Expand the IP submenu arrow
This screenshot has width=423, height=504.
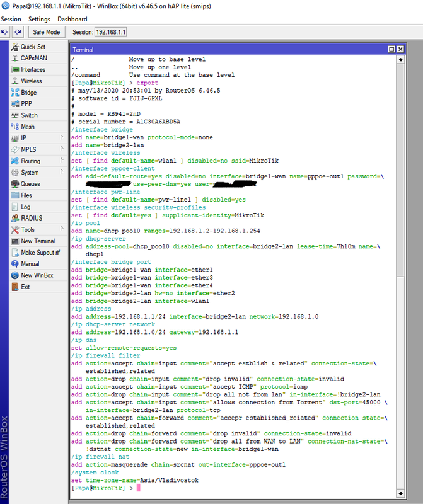pos(62,137)
